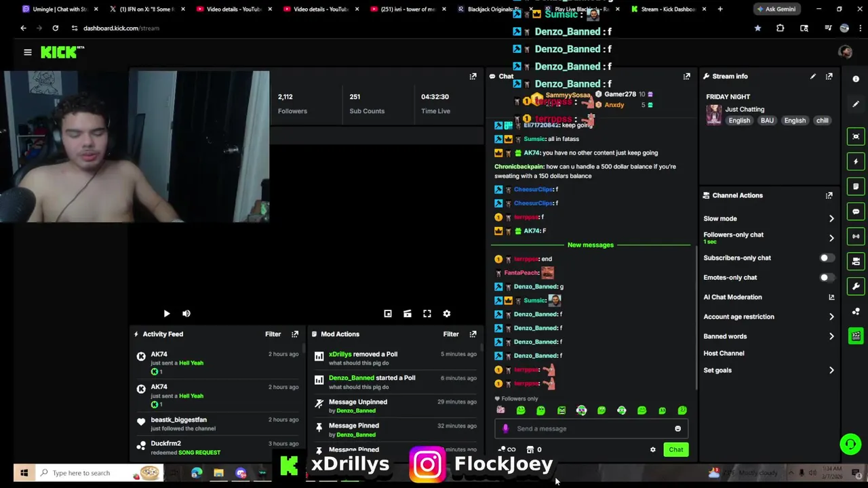Click in the Send a message field
The image size is (868, 488).
click(x=590, y=429)
